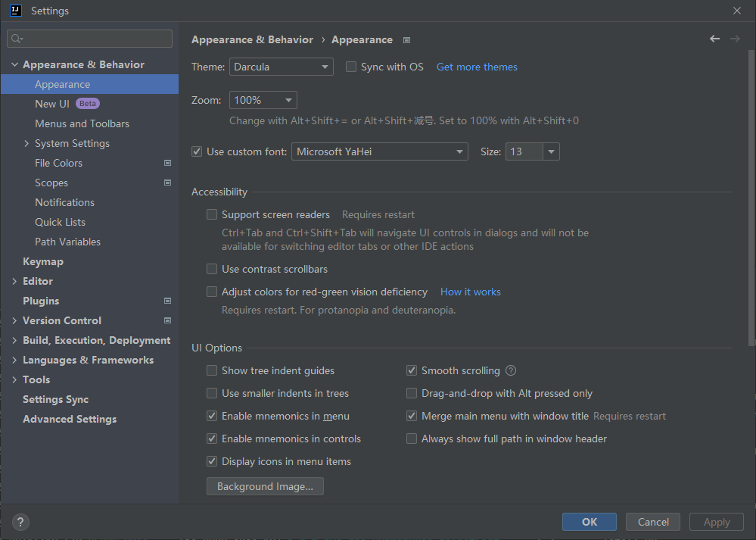This screenshot has height=540, width=756.
Task: Click the icon next to Appearance breadcrumb
Action: (407, 40)
